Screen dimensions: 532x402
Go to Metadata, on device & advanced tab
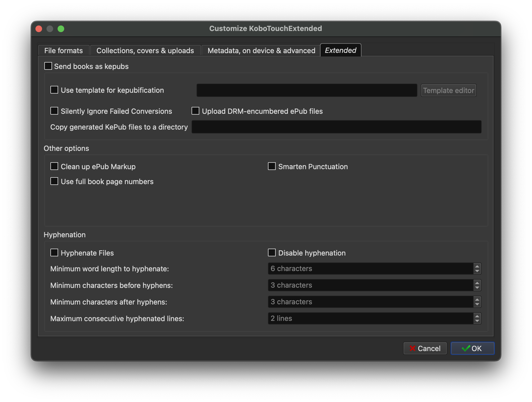coord(261,50)
